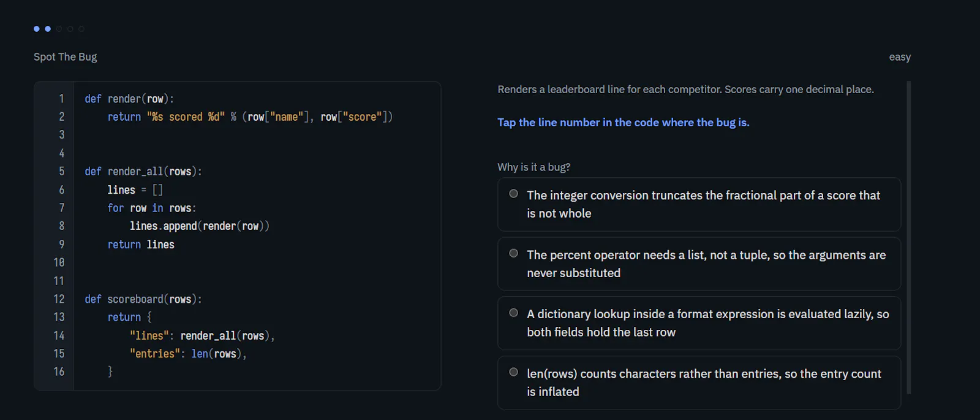The image size is (980, 420).
Task: Click the fifth progress dot
Action: [81, 29]
